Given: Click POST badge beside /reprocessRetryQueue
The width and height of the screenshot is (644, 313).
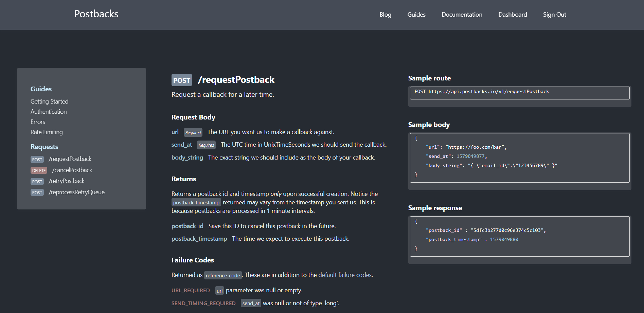Looking at the screenshot, I should [37, 192].
